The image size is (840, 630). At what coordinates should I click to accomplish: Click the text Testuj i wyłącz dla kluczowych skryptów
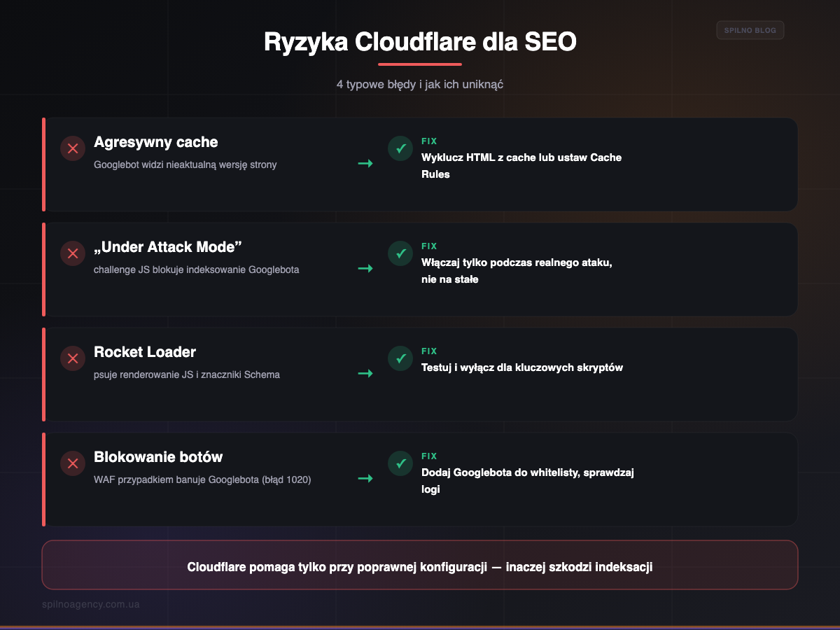tap(522, 367)
